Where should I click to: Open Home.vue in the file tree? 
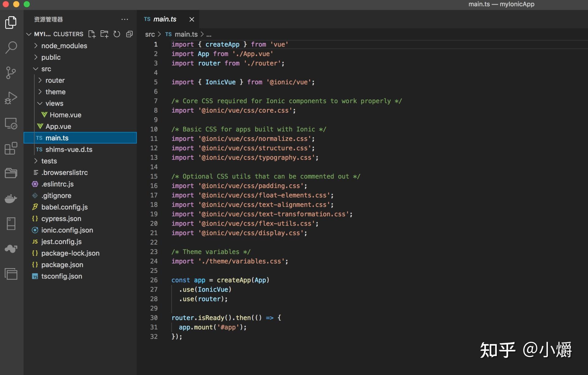[x=81, y=115]
